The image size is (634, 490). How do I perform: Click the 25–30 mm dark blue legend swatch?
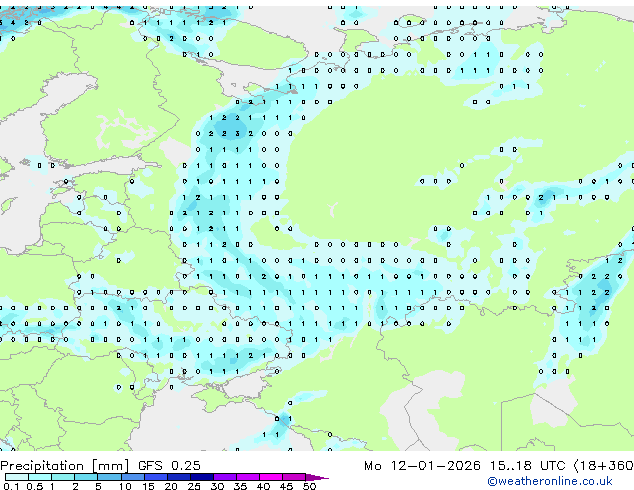point(202,477)
